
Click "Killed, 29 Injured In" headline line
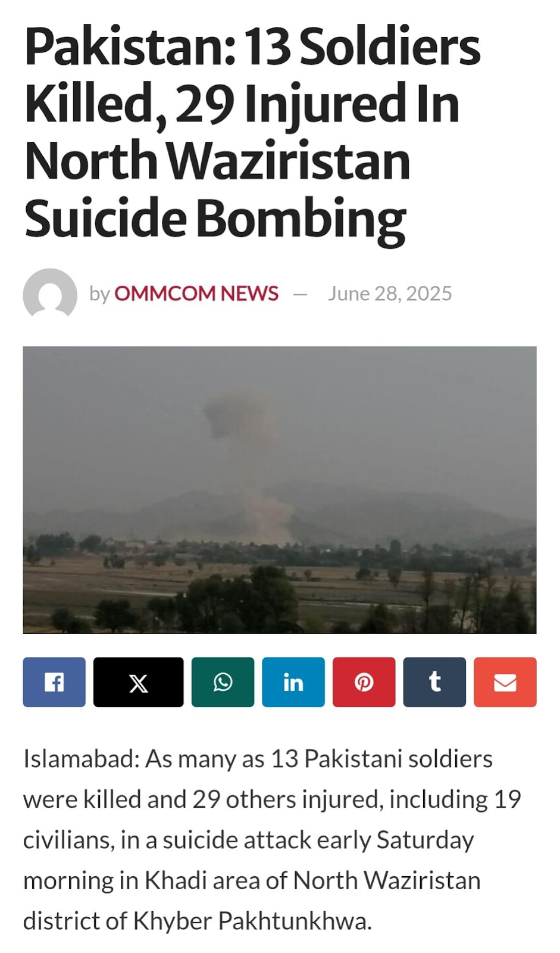[x=242, y=105]
